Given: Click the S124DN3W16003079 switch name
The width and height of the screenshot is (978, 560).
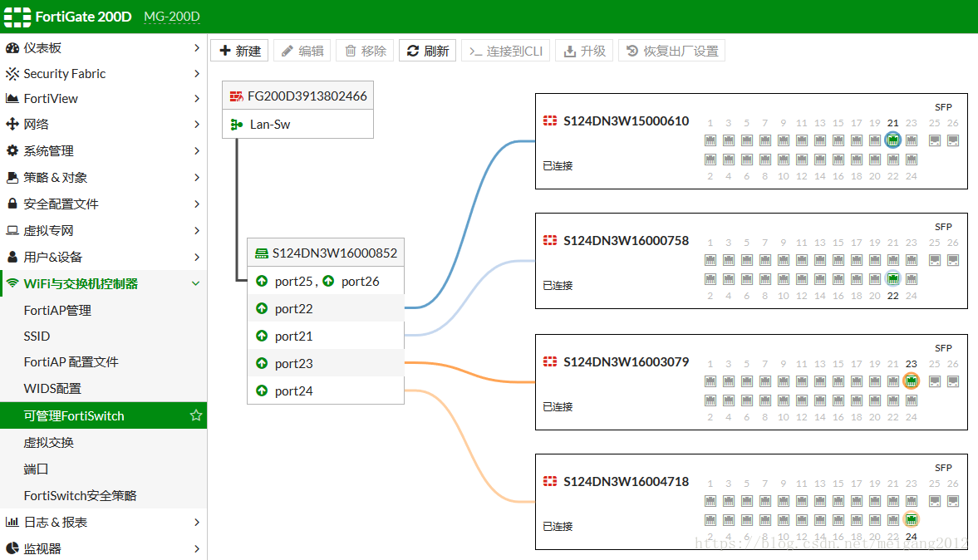Looking at the screenshot, I should (627, 361).
